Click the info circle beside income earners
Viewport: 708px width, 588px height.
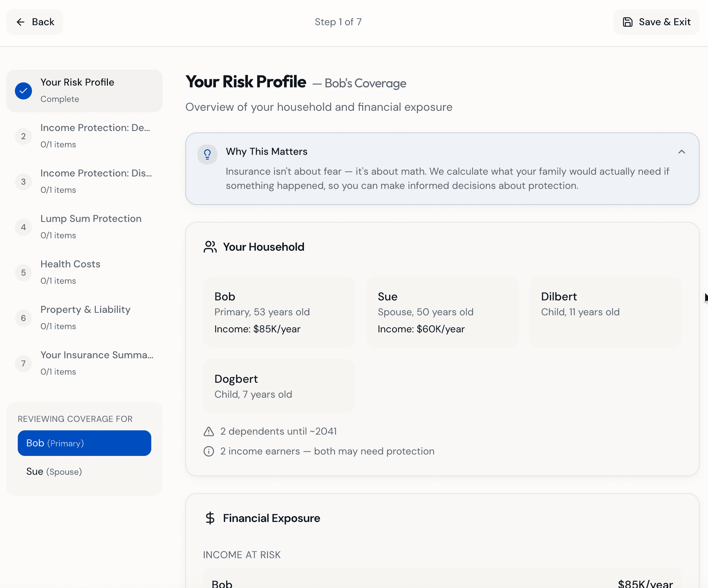pyautogui.click(x=209, y=451)
